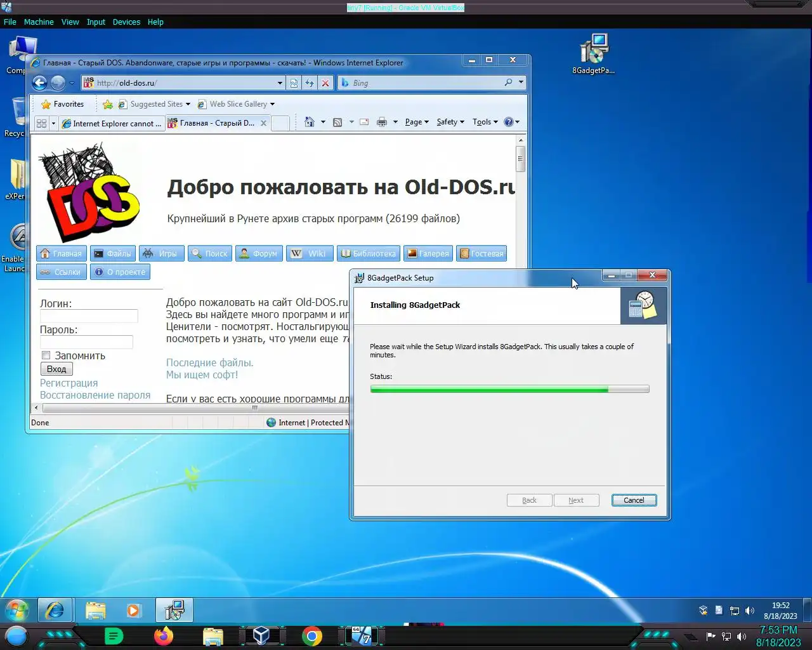Viewport: 812px width, 650px height.
Task: Open Help icon dropdown arrow
Action: [x=518, y=122]
